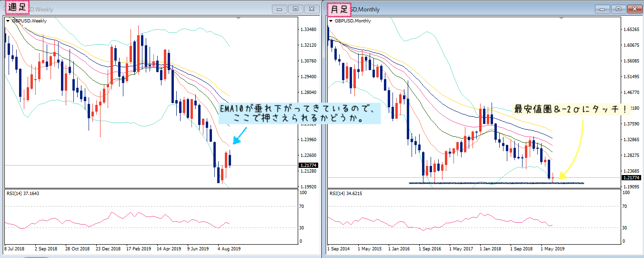Open the triangle menu beside GBPUSD,Weekly label
The height and width of the screenshot is (258, 644).
pyautogui.click(x=8, y=21)
